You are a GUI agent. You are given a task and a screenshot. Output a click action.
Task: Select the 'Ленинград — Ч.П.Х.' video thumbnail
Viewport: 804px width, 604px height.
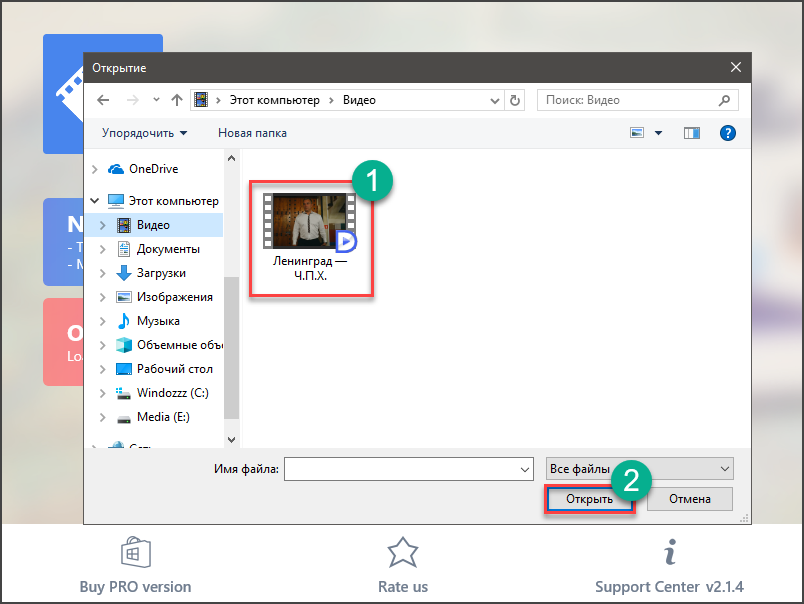click(310, 221)
